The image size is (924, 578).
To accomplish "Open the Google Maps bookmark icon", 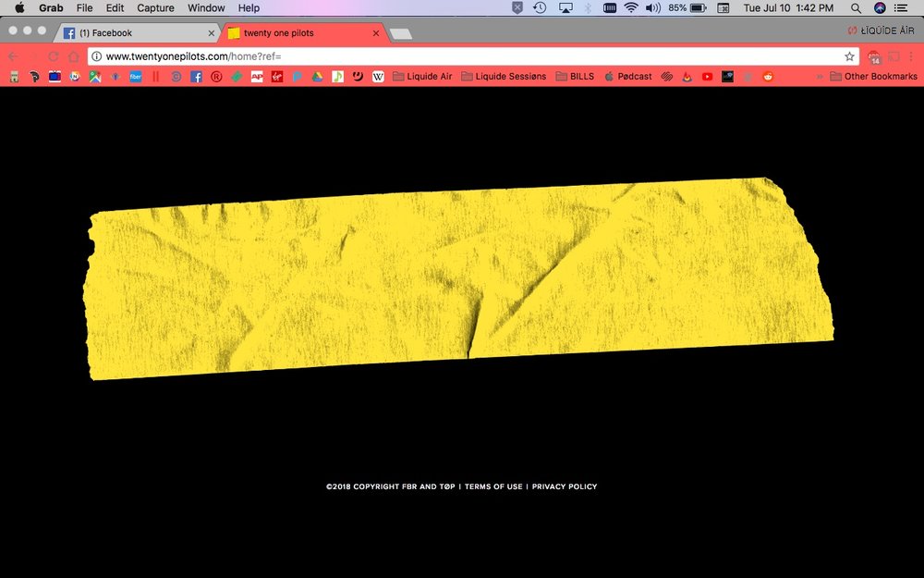I will [x=93, y=76].
